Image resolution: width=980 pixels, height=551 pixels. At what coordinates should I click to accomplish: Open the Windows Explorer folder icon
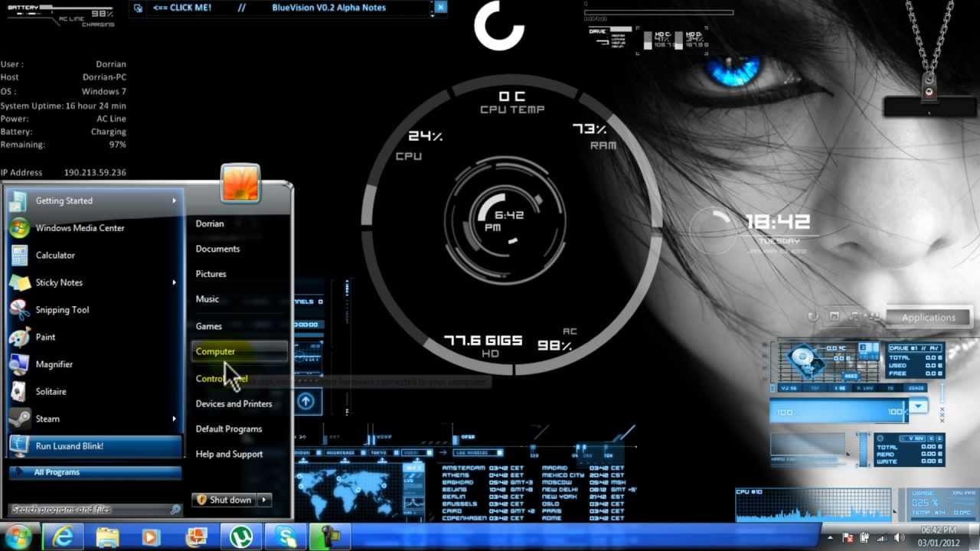click(107, 536)
